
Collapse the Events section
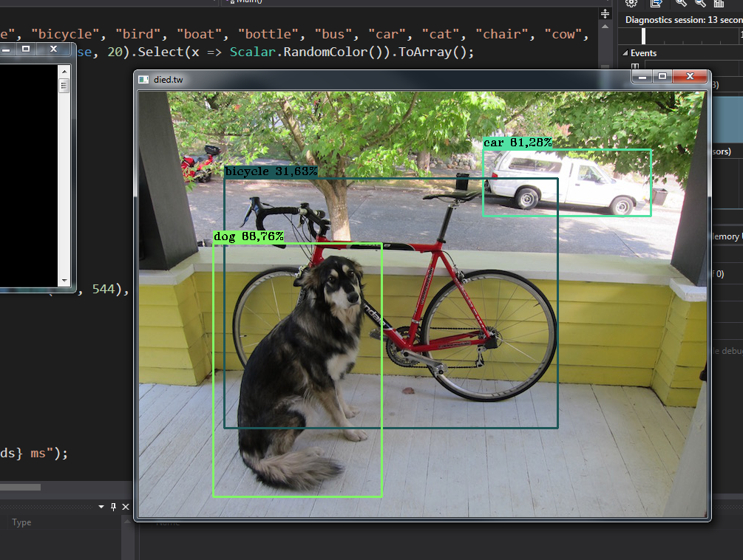pyautogui.click(x=625, y=53)
